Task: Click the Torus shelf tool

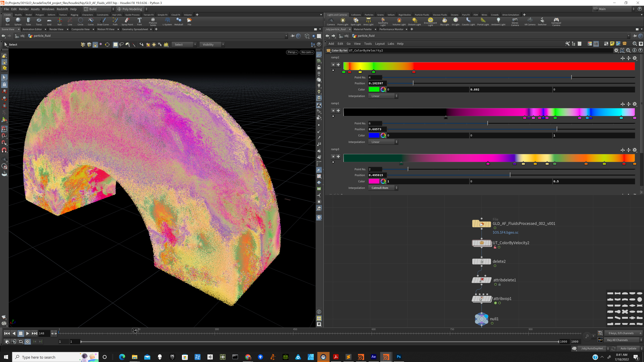Action: (x=39, y=21)
